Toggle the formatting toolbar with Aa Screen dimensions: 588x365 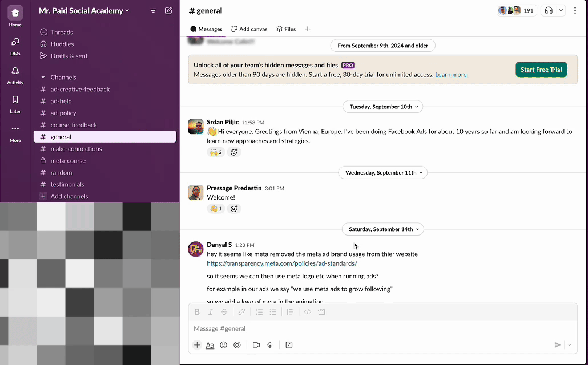click(210, 345)
